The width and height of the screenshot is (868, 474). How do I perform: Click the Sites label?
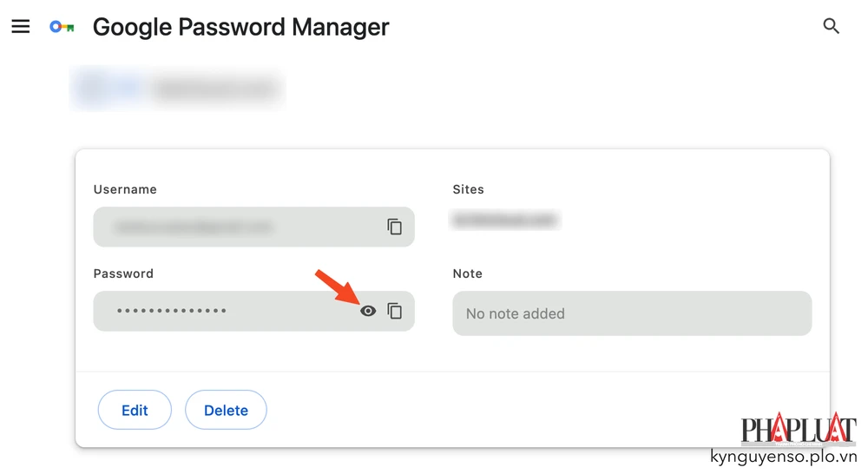pos(468,189)
